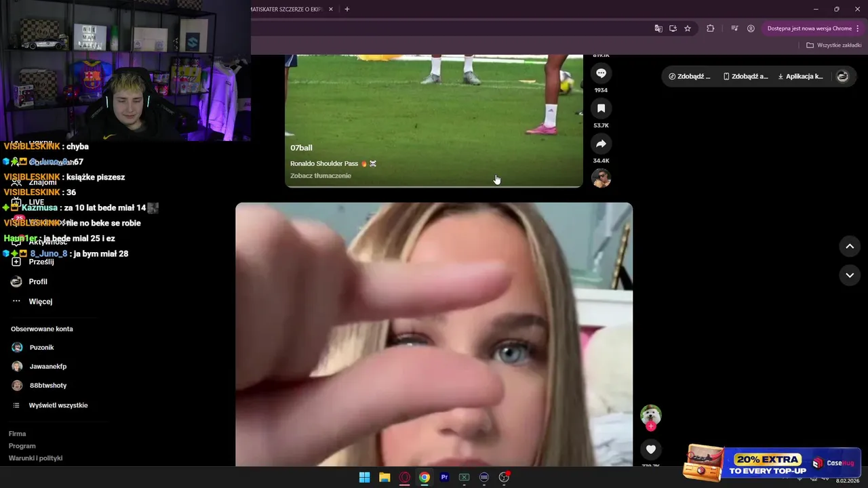Click the first Zdobądź coins button
868x488 pixels.
(x=690, y=77)
